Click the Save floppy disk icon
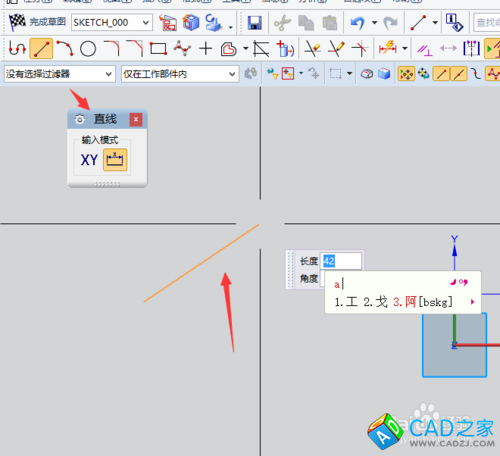This screenshot has width=500, height=456. (x=254, y=23)
